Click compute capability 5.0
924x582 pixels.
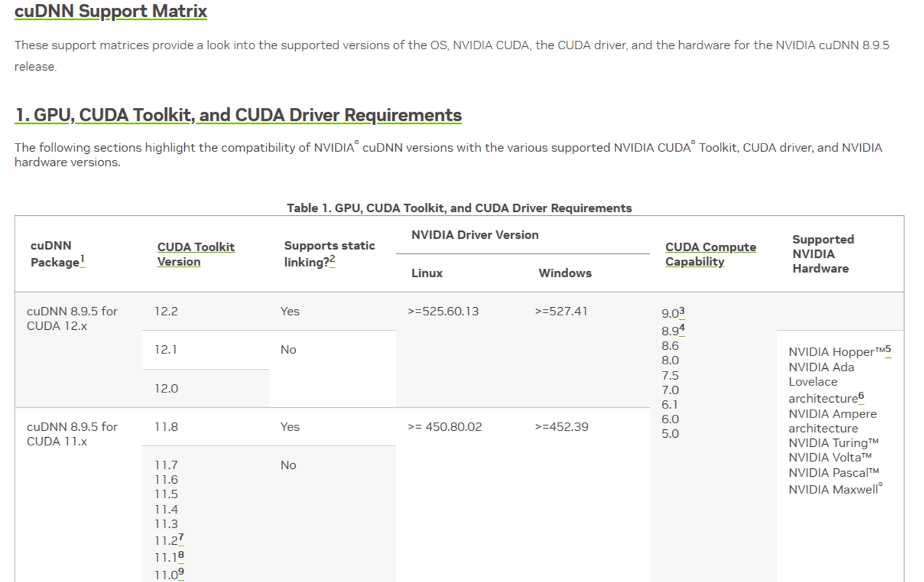670,434
